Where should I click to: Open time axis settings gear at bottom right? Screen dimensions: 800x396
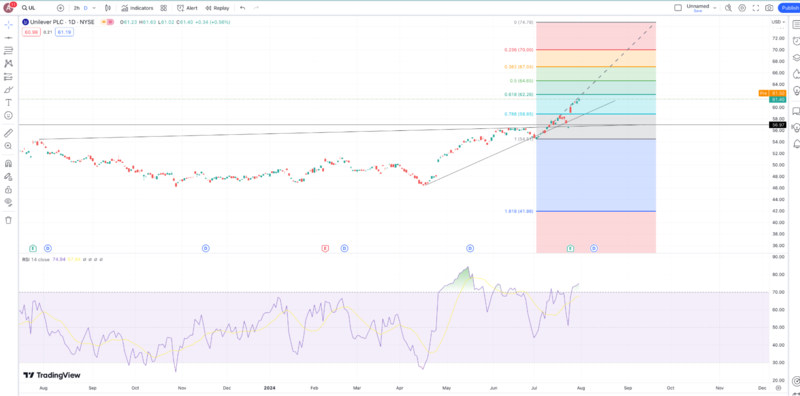pyautogui.click(x=778, y=388)
